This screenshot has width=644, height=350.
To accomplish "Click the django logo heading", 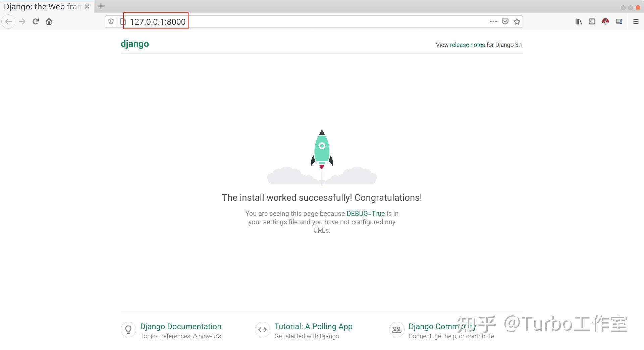I will point(135,44).
